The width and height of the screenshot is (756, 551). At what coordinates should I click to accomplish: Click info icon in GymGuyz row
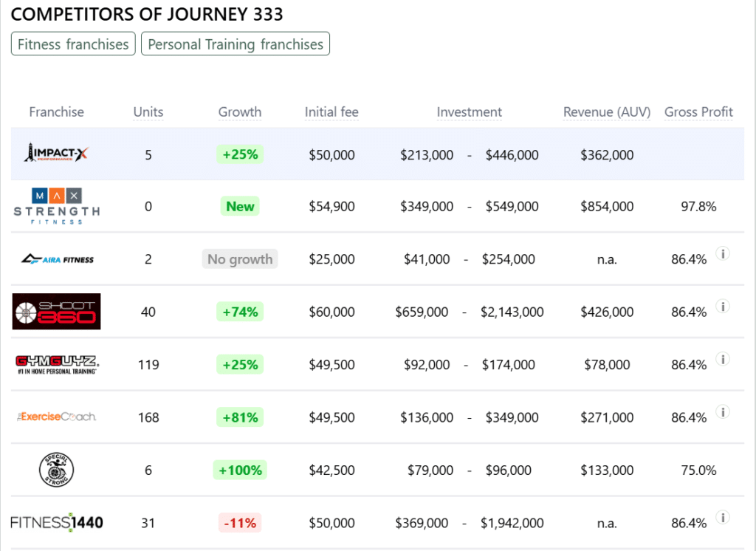click(722, 359)
